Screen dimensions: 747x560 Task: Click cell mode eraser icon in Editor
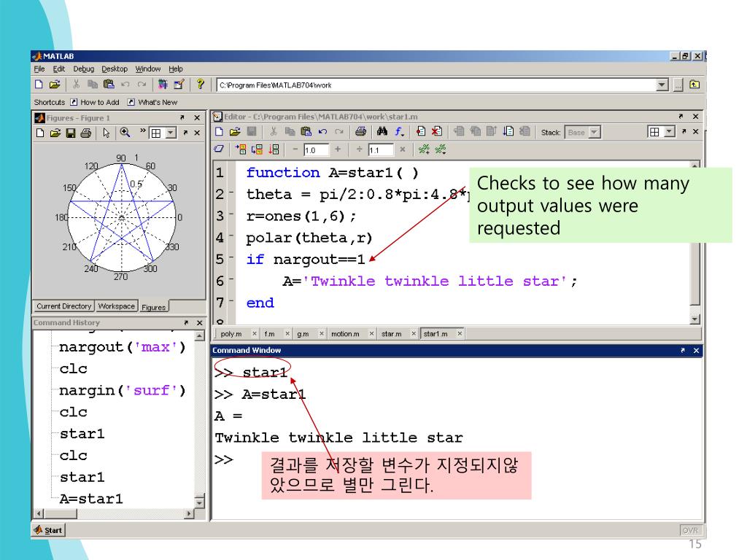(x=219, y=149)
